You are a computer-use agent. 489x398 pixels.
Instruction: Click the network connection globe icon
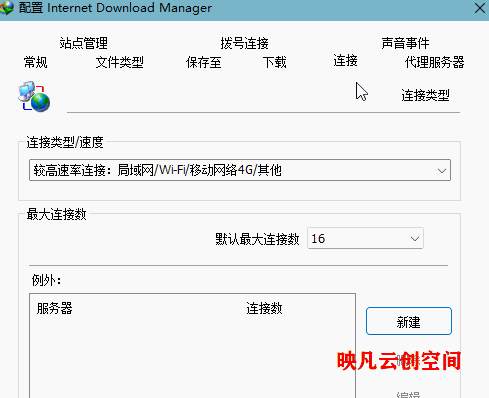point(34,96)
